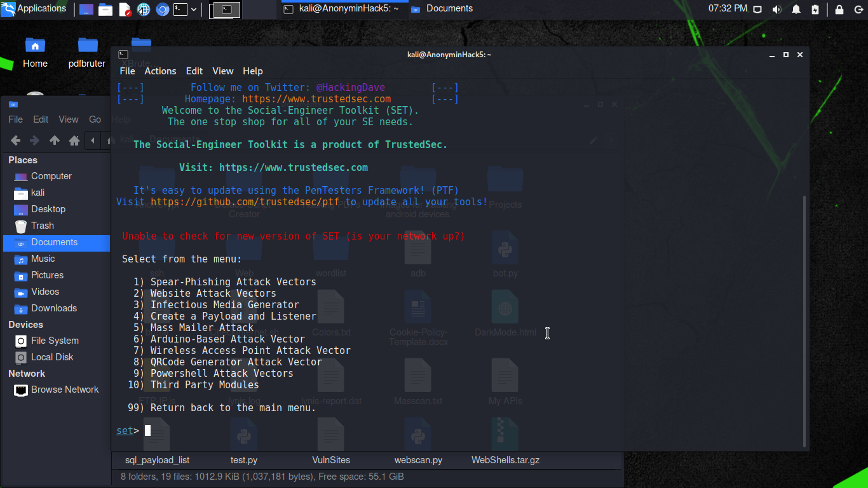Go forward in the file manager
Viewport: 868px width, 488px height.
click(35, 140)
